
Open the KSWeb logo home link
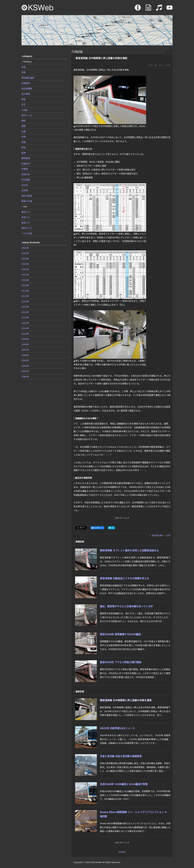pos(37,8)
